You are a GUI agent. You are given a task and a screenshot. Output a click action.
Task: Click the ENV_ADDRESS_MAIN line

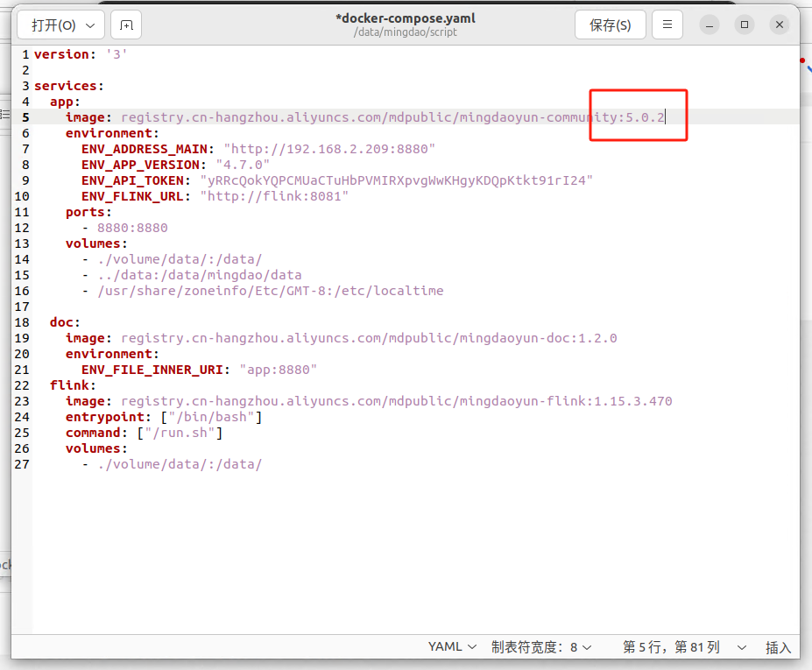pos(258,149)
